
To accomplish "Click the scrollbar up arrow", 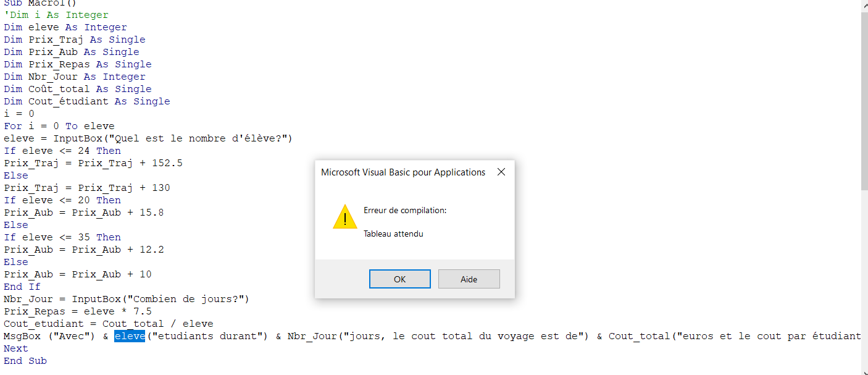I will click(x=864, y=5).
